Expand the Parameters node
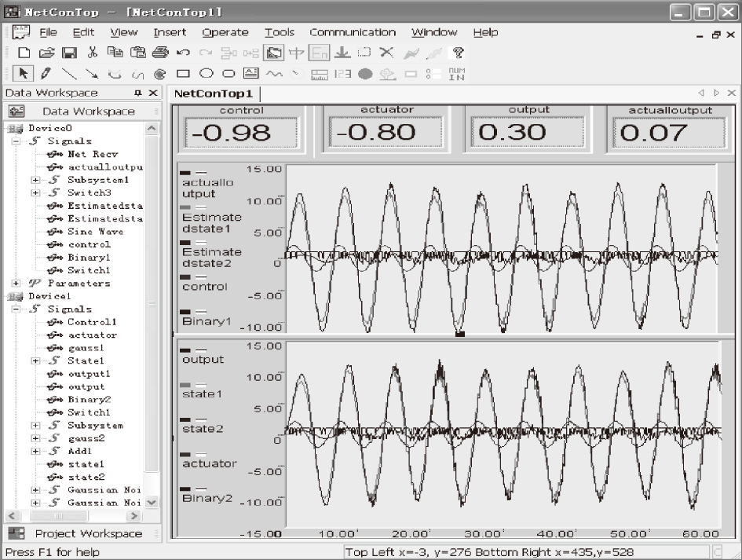The image size is (742, 560). click(16, 283)
